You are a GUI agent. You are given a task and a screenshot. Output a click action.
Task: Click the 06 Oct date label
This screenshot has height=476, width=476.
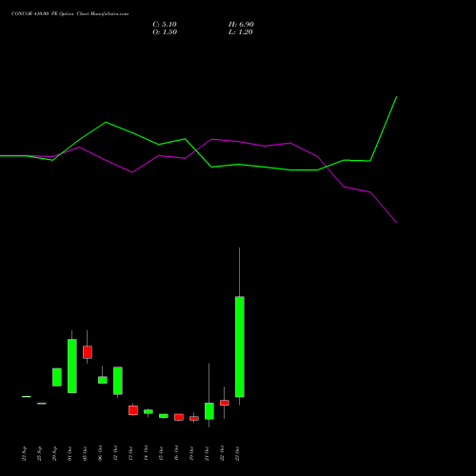click(101, 453)
